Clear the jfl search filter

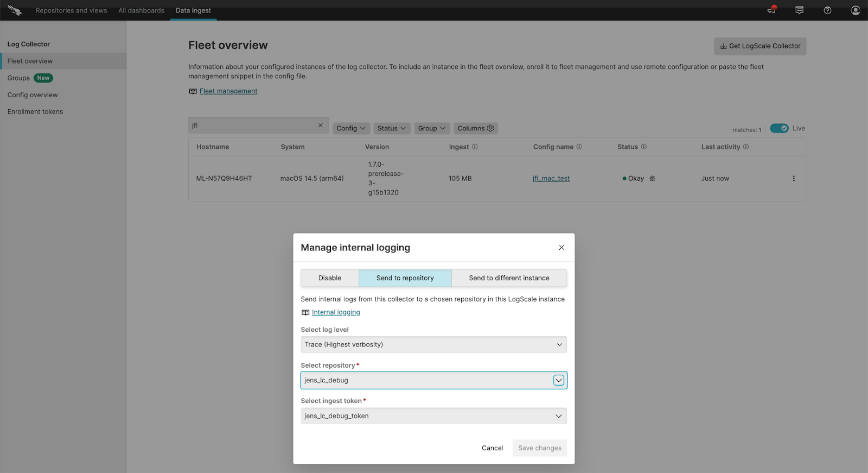[x=321, y=125]
